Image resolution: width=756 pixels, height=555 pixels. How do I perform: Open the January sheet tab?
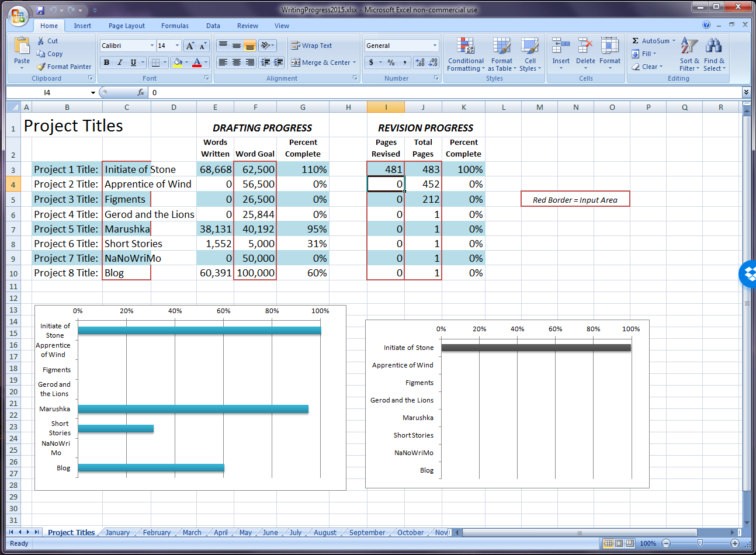click(x=117, y=532)
